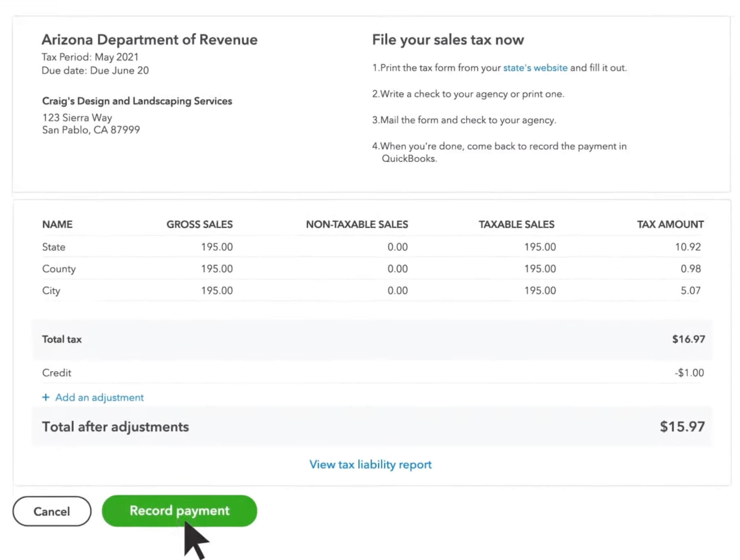Click the NAME column header
This screenshot has height=560, width=740.
tap(57, 224)
